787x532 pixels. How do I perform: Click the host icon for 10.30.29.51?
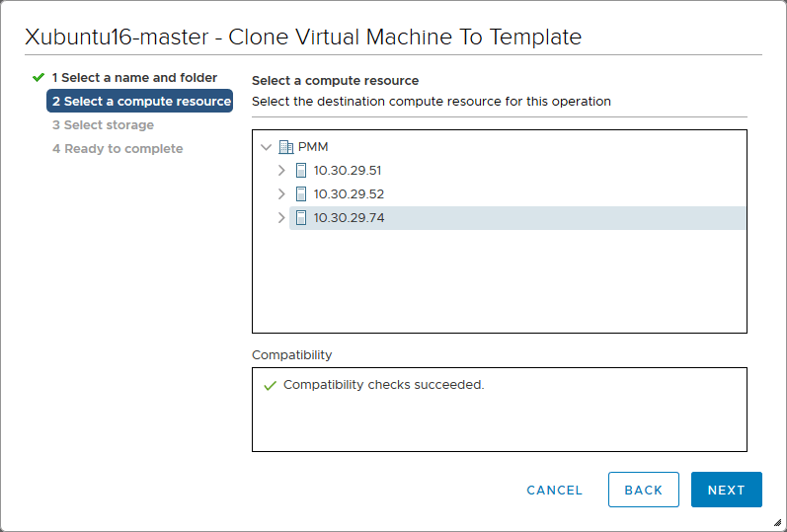click(302, 171)
